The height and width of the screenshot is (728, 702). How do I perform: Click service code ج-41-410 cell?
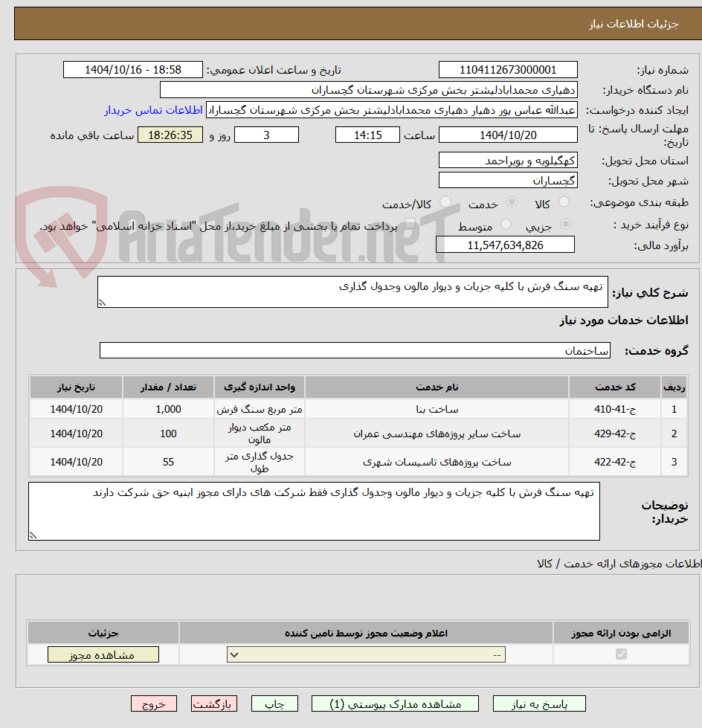tap(615, 409)
